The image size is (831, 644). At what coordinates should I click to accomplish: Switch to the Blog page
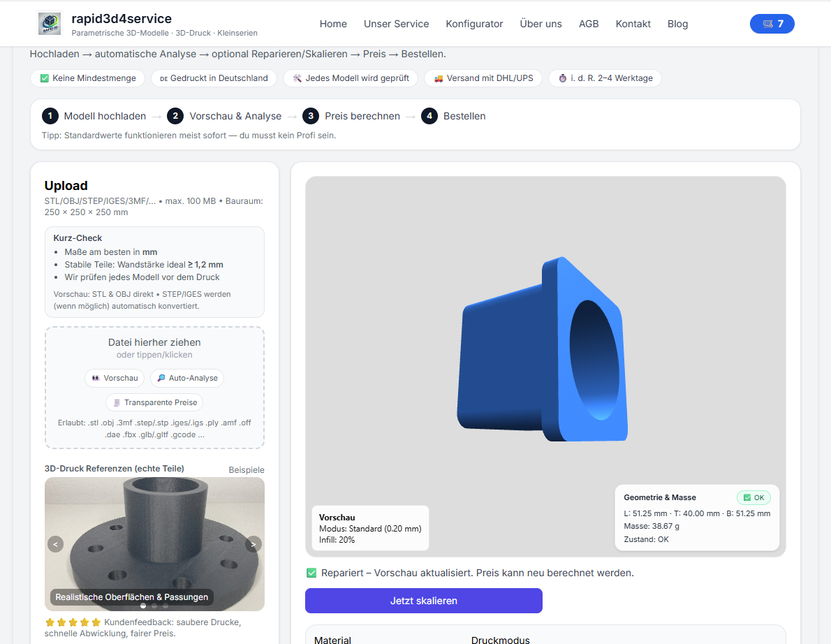tap(677, 23)
